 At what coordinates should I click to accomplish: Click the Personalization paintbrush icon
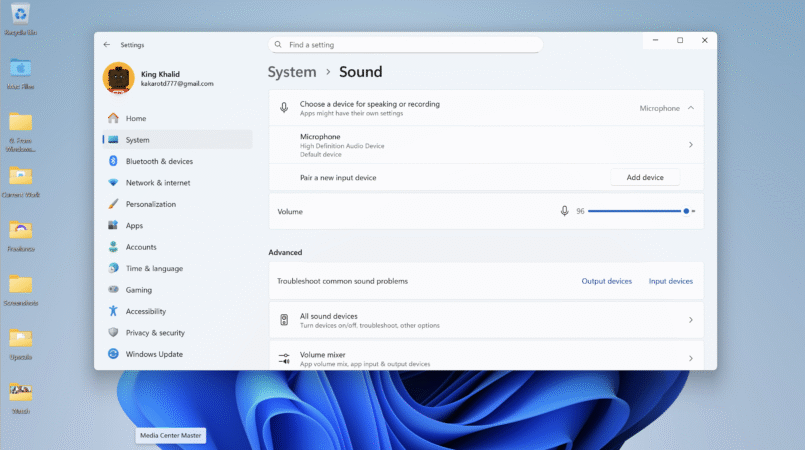pyautogui.click(x=113, y=204)
